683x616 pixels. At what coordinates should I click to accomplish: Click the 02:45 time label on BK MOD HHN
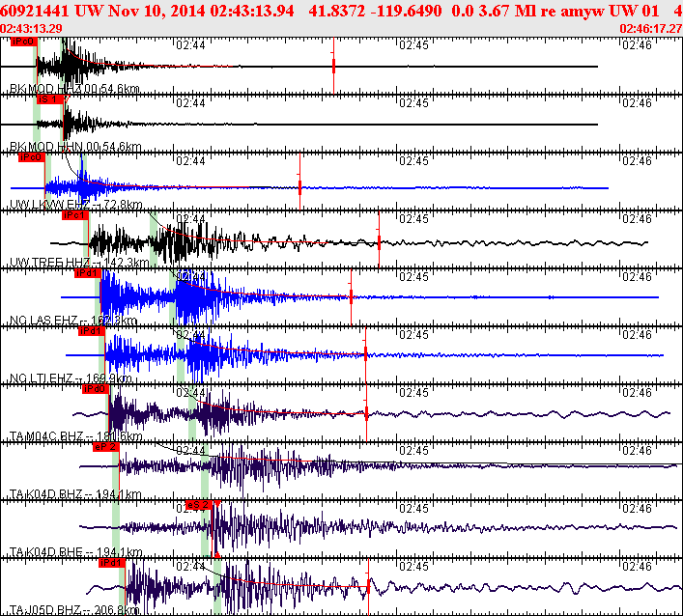coord(413,103)
